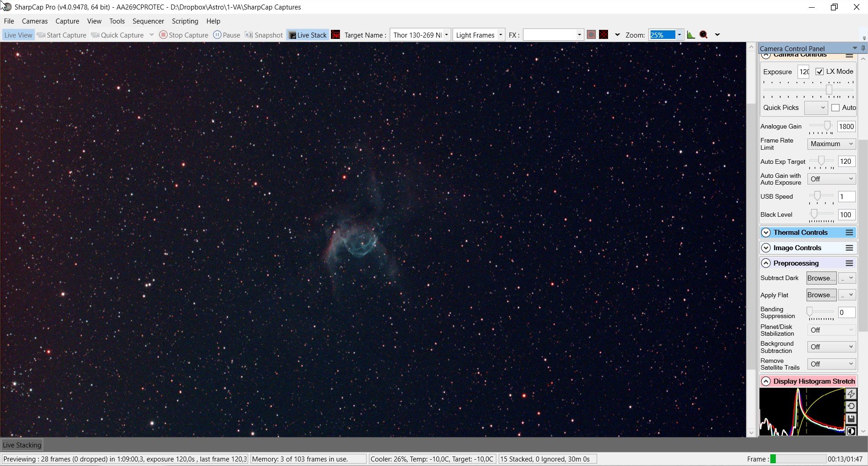Click the Auto Exp Target value field
The width and height of the screenshot is (868, 466).
846,162
